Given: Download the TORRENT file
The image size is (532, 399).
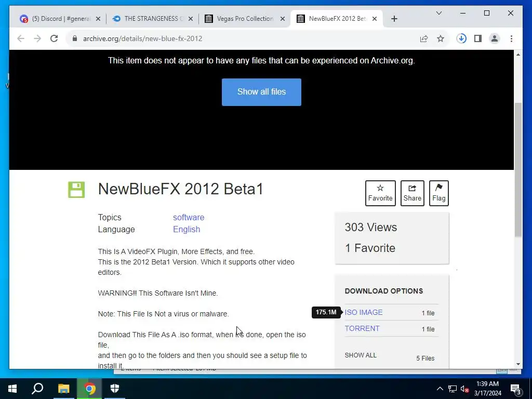Looking at the screenshot, I should pos(362,328).
